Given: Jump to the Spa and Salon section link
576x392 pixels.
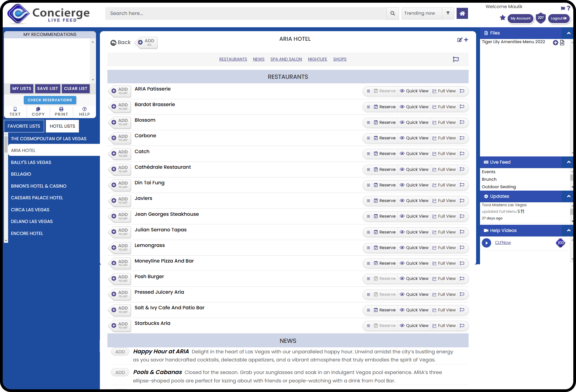Looking at the screenshot, I should 286,59.
